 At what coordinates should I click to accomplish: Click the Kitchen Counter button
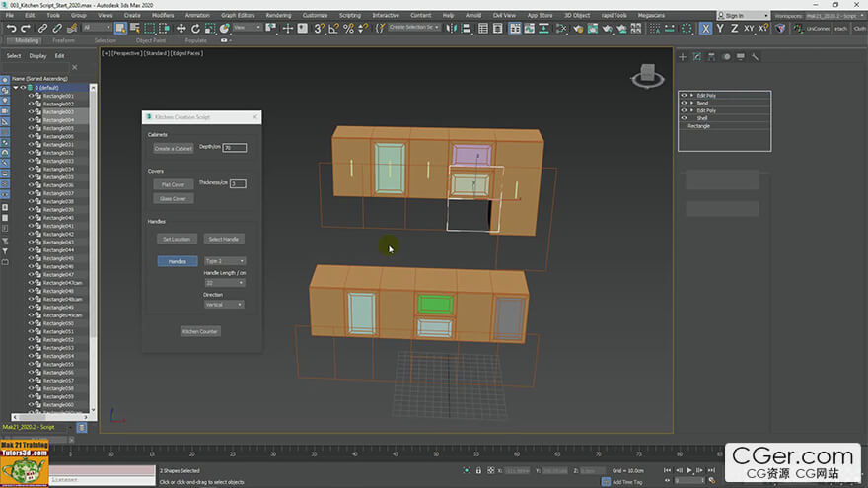click(x=200, y=331)
